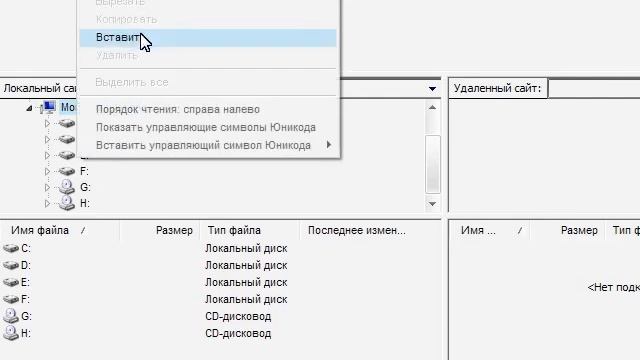The image size is (640, 360).
Task: Click the E: name in file list
Action: (25, 282)
